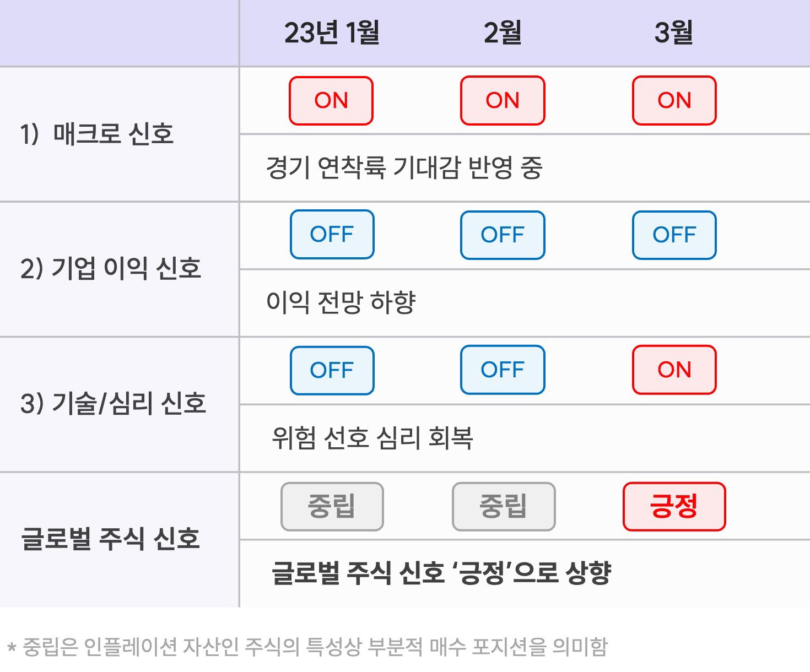Select the 글로벌 주식 신호 row label
810x672 pixels.
click(x=110, y=539)
